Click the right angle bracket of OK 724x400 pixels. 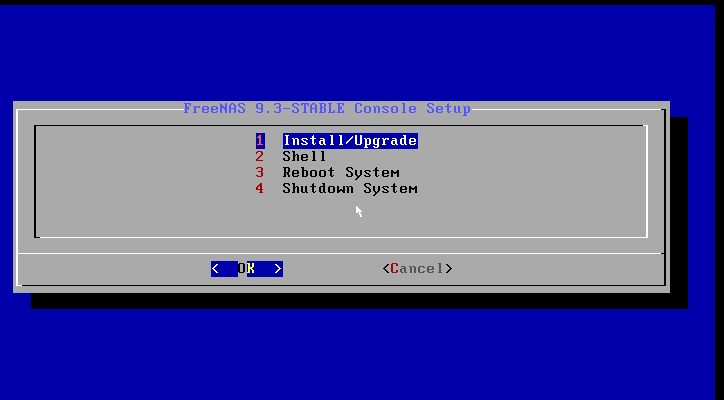click(278, 268)
